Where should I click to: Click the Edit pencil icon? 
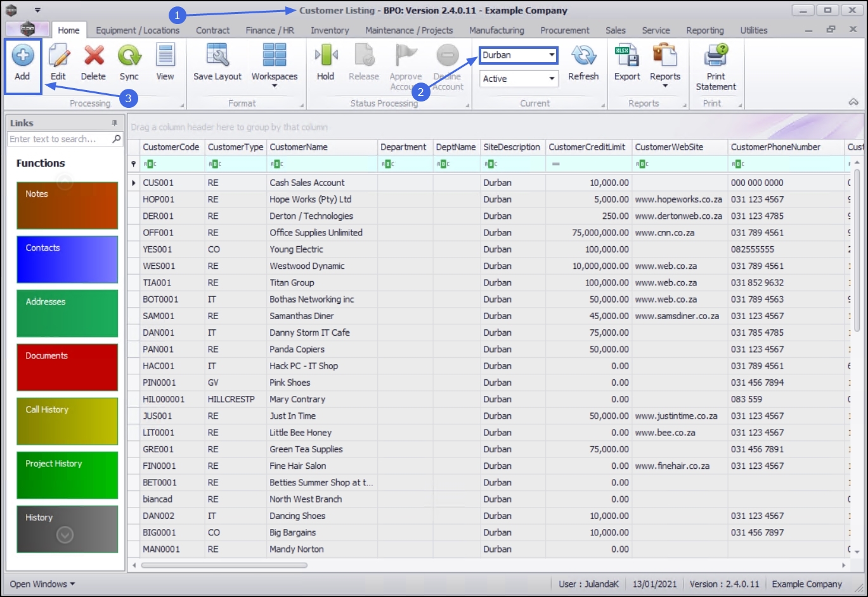point(58,57)
